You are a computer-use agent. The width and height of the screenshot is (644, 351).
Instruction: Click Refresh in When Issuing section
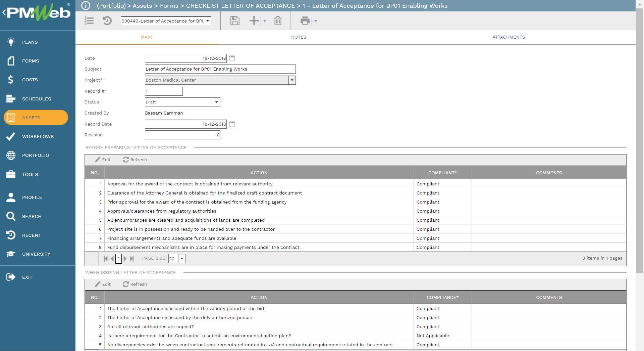(135, 284)
